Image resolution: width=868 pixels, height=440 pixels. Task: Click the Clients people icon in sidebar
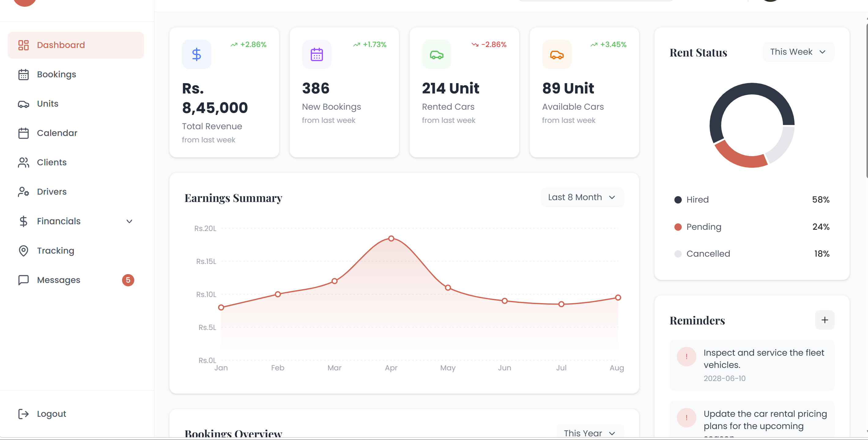click(23, 163)
